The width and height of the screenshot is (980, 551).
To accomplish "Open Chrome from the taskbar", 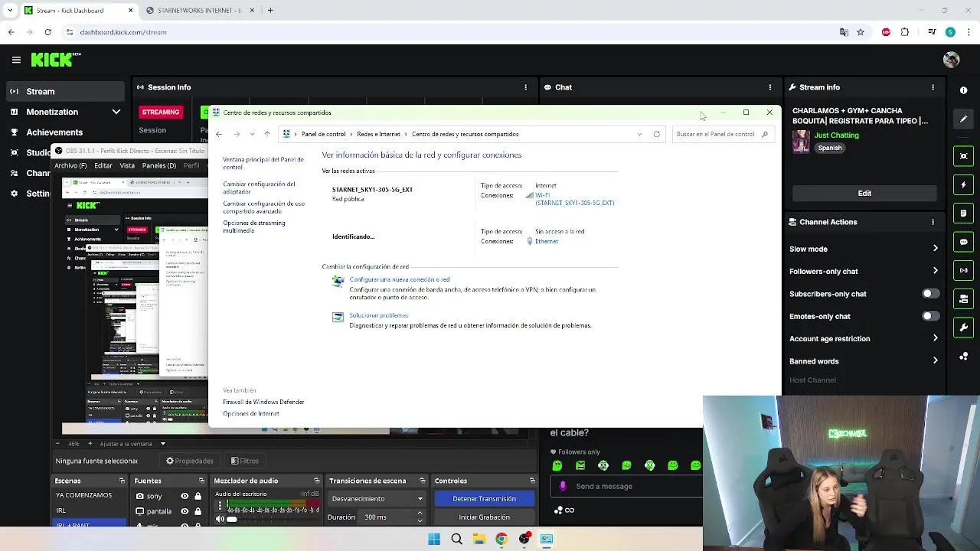I will click(x=501, y=540).
